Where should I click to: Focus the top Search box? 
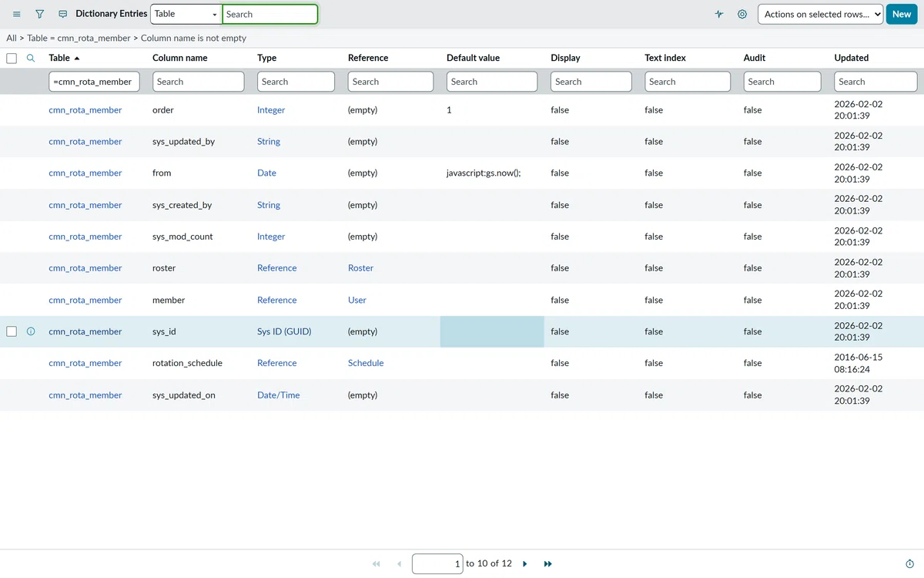(270, 14)
